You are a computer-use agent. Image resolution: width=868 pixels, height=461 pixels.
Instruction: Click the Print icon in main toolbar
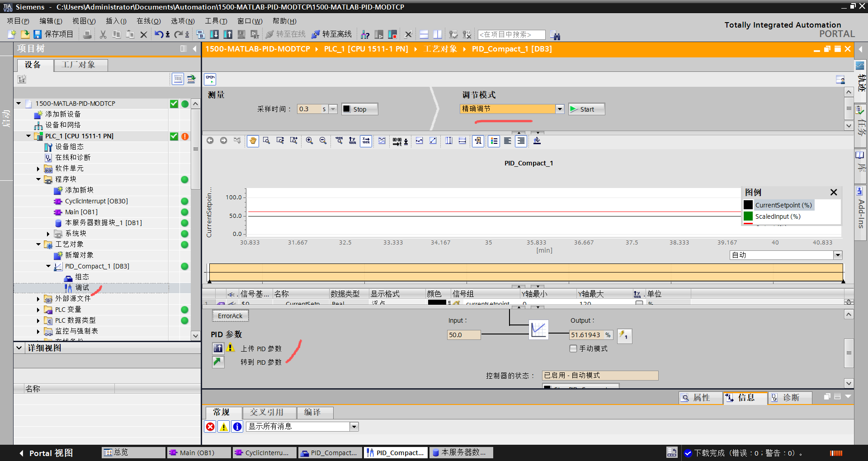point(87,34)
